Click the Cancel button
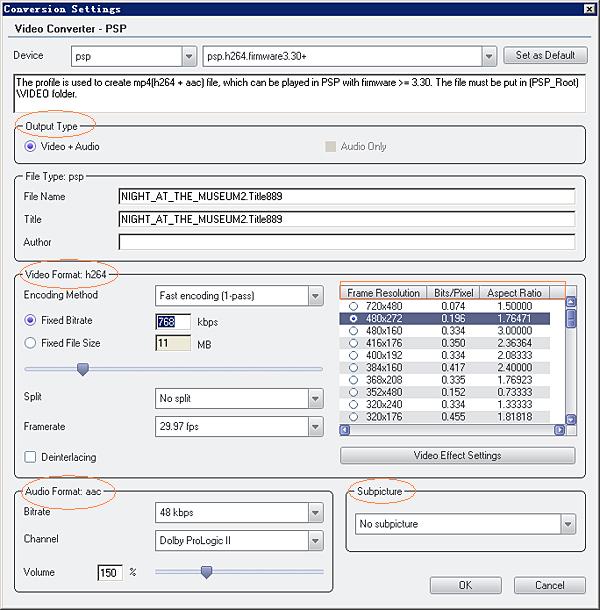The height and width of the screenshot is (610, 600). [549, 585]
